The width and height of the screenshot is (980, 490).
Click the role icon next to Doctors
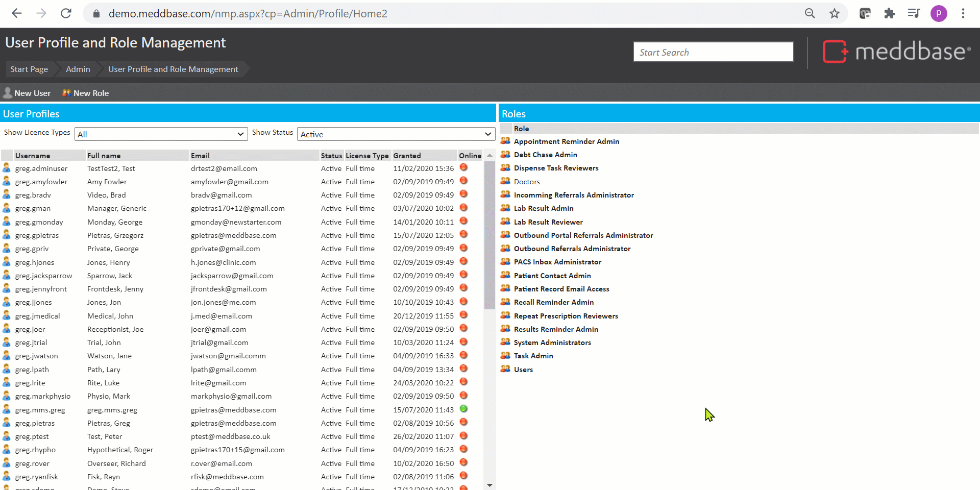point(505,181)
